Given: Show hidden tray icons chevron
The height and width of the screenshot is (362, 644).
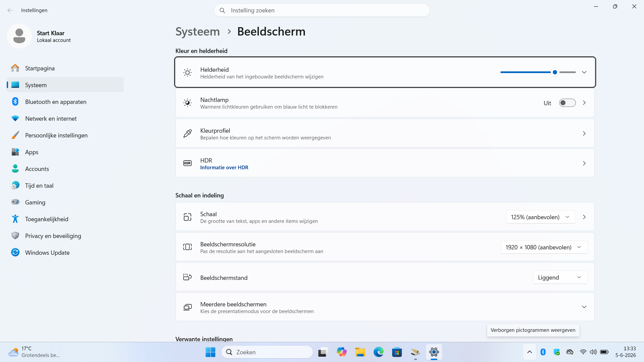Looking at the screenshot, I should click(530, 352).
